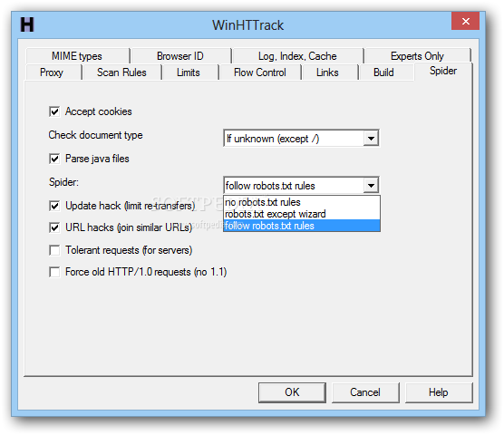Toggle URL hacks (join similar URLs)
The height and width of the screenshot is (435, 504).
click(x=54, y=227)
